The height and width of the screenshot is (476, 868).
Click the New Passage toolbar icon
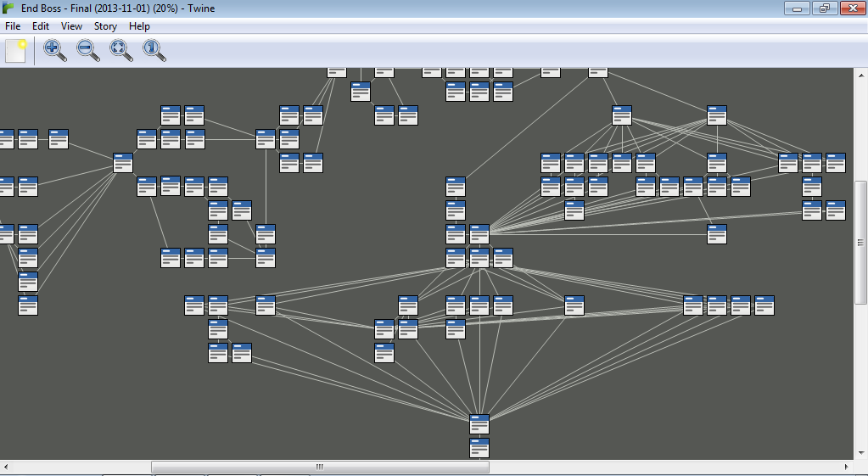point(16,51)
